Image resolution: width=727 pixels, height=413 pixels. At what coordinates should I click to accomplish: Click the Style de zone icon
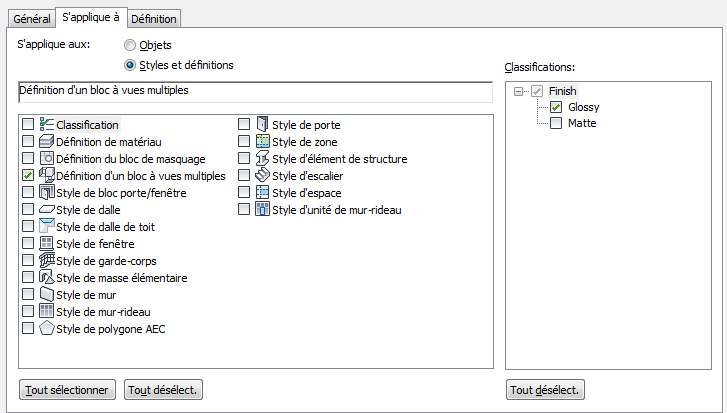click(x=262, y=142)
